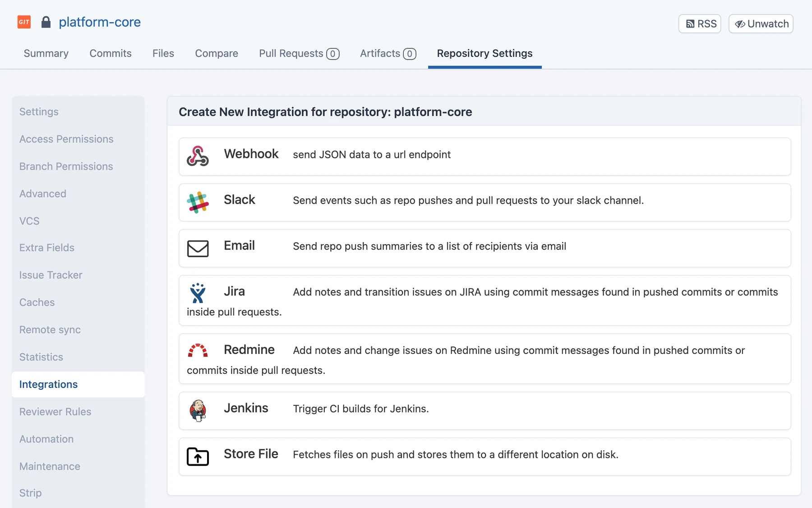Open the Artifacts tab
812x508 pixels.
point(388,53)
